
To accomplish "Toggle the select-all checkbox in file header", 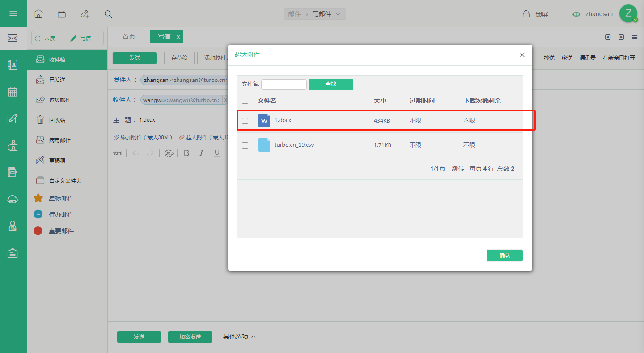I will pyautogui.click(x=245, y=101).
